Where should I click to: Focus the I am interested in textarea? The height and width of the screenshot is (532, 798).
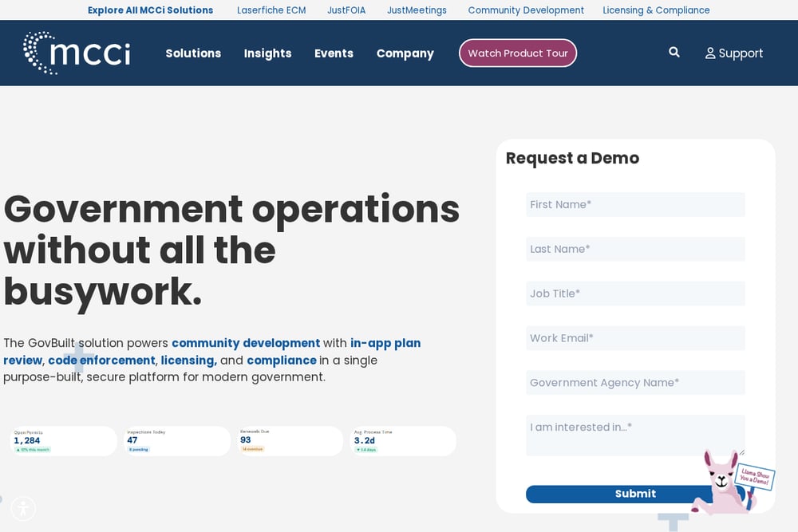coord(635,435)
